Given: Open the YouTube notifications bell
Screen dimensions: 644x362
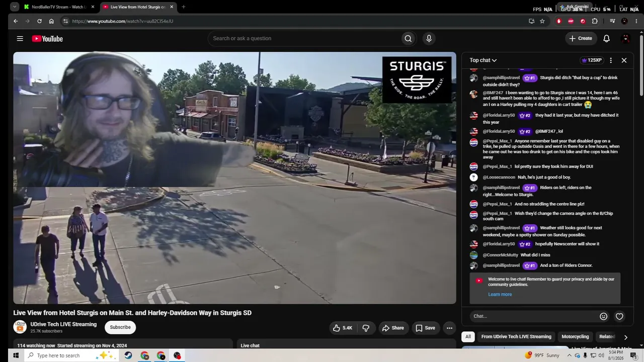Looking at the screenshot, I should coord(606,39).
